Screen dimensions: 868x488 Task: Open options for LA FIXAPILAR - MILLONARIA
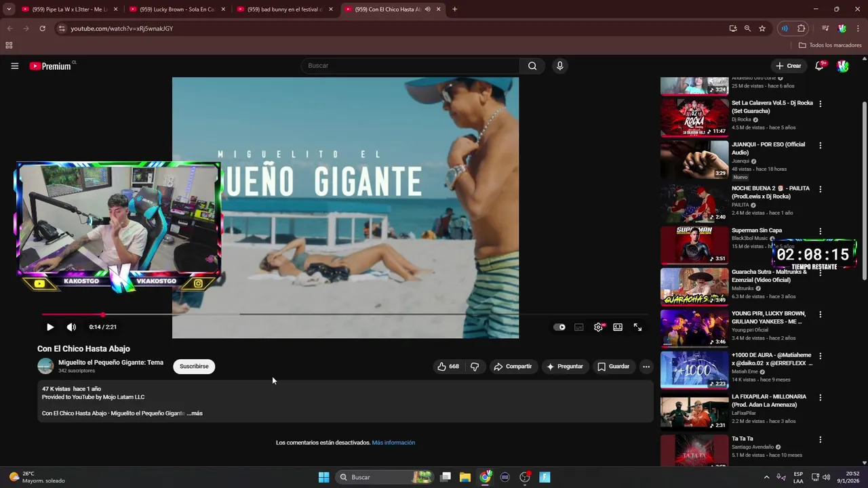821,397
